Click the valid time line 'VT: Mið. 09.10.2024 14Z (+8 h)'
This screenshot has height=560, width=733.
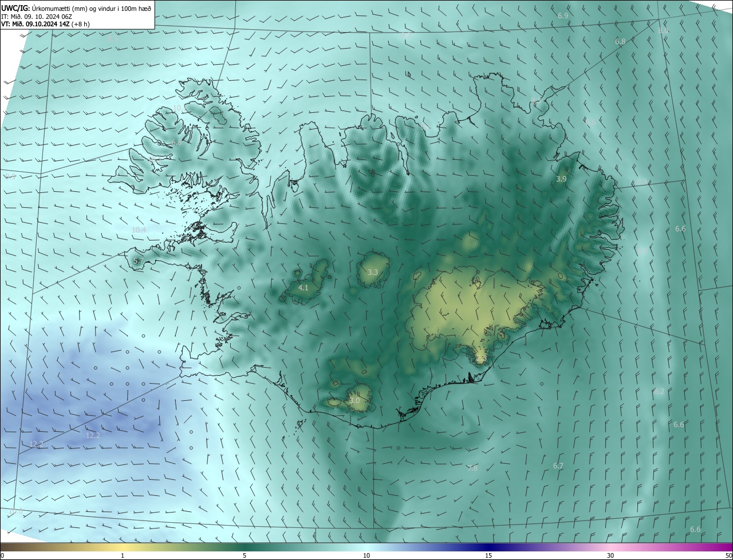(x=45, y=24)
